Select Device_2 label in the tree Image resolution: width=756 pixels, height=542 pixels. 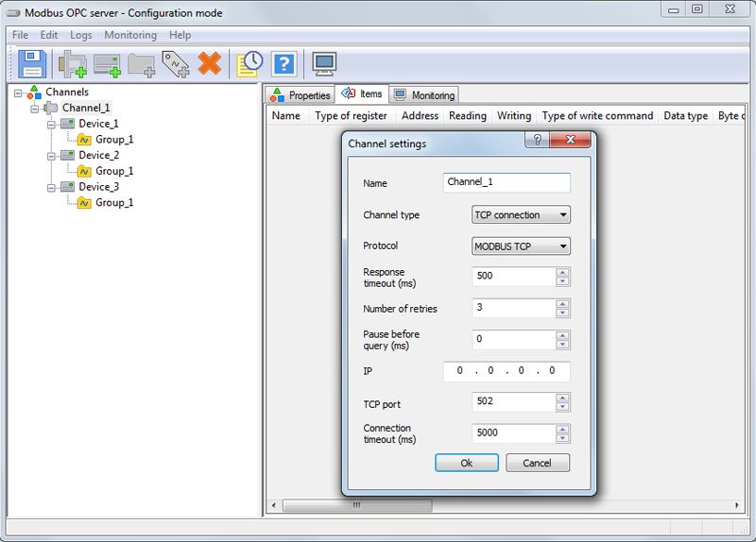pyautogui.click(x=99, y=155)
